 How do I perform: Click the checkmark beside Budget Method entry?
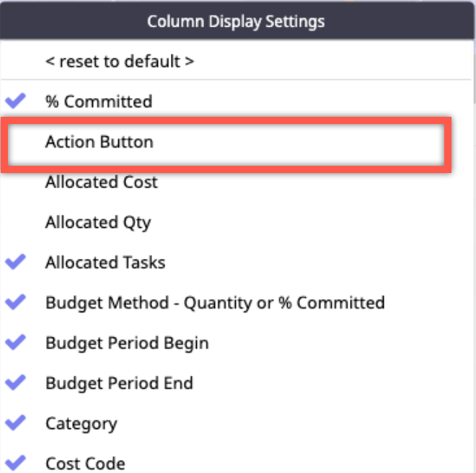(15, 303)
